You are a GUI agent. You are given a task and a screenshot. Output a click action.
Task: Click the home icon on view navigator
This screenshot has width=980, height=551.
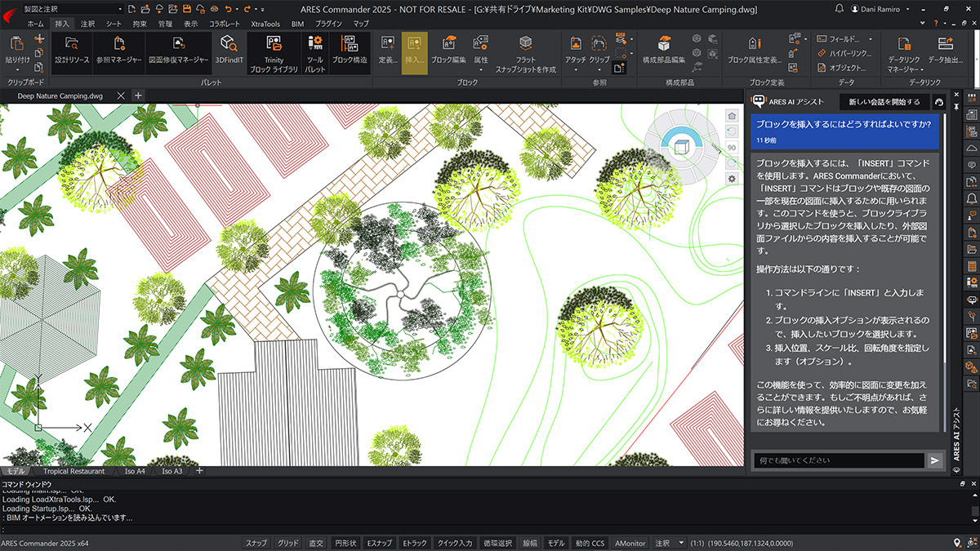point(732,116)
